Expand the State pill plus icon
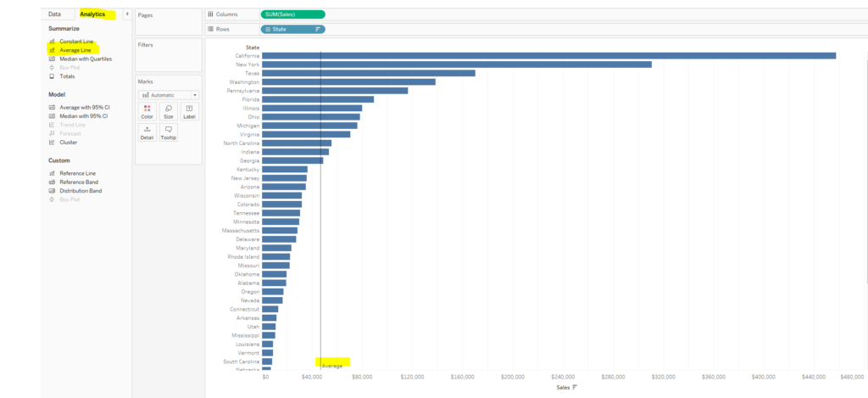This screenshot has height=398, width=868. click(x=268, y=29)
